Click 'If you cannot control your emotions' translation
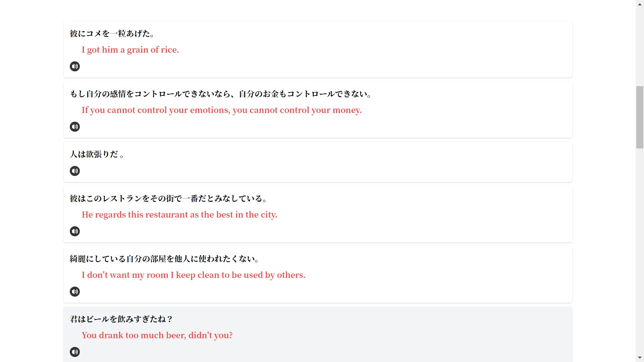Image resolution: width=644 pixels, height=362 pixels. (221, 110)
